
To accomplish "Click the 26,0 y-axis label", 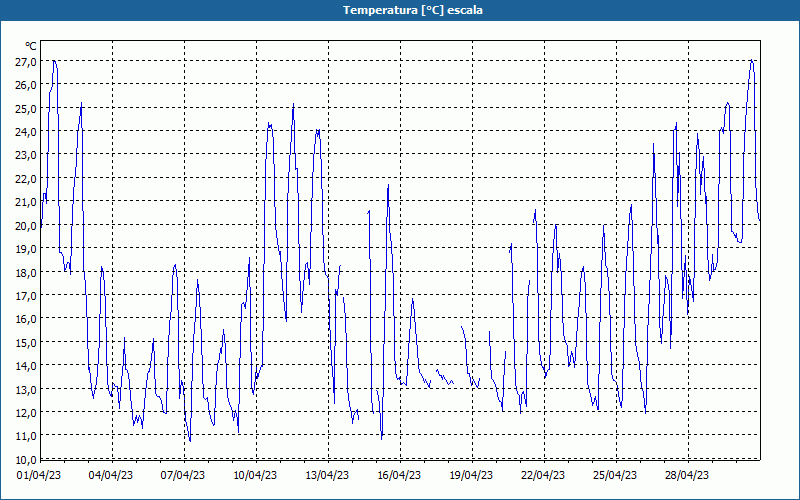I will click(x=27, y=85).
